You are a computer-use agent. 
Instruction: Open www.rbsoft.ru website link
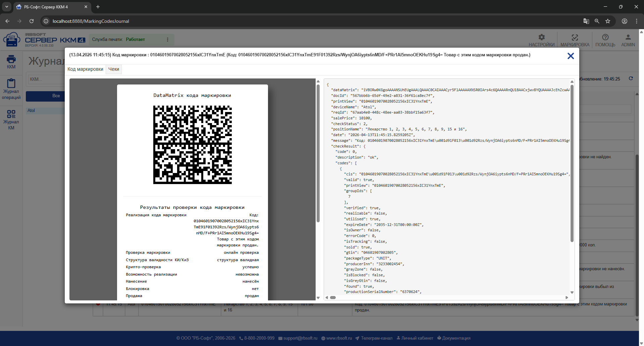pyautogui.click(x=337, y=338)
